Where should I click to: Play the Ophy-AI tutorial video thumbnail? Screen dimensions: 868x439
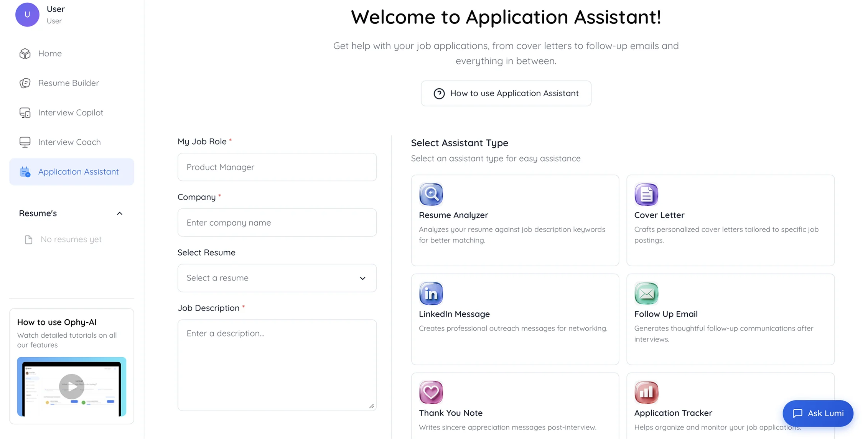[x=71, y=386]
